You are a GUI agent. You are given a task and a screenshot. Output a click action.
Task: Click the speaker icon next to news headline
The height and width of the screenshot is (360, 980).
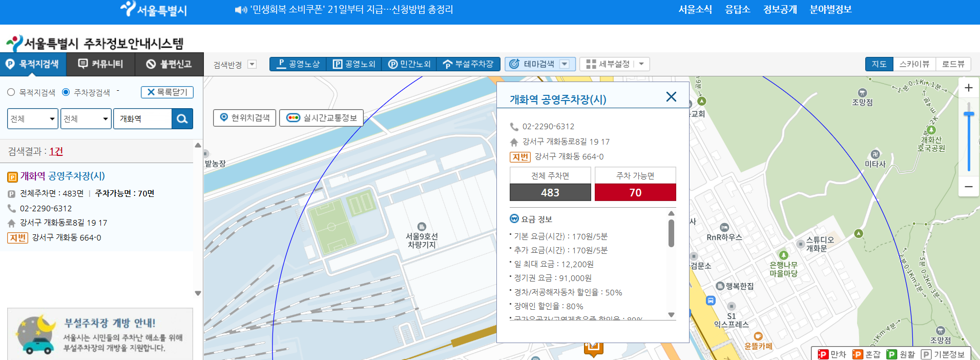[241, 10]
